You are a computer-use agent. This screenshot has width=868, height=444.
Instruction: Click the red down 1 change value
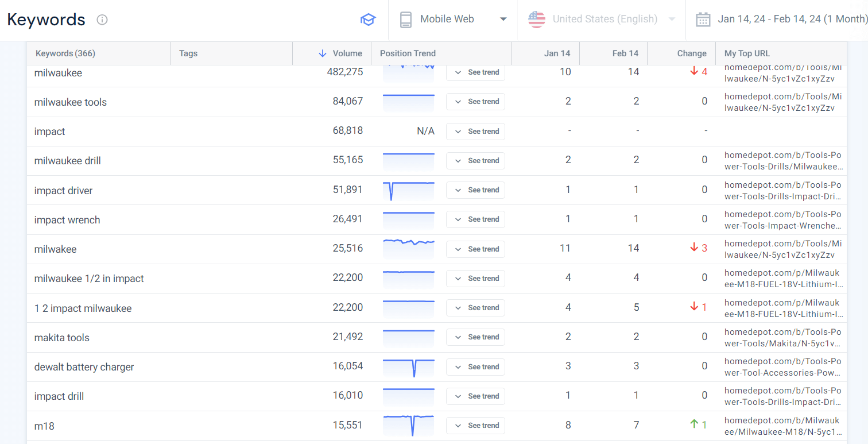[699, 307]
